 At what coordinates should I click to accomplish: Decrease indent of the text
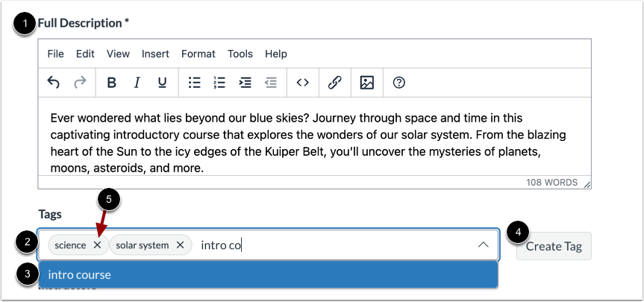click(271, 83)
